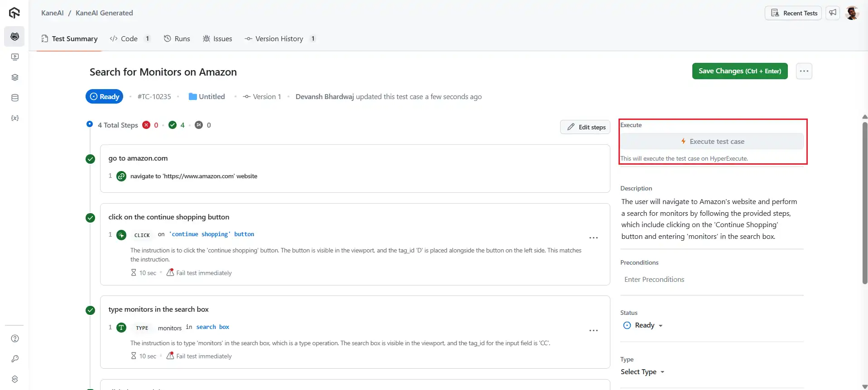This screenshot has height=390, width=868.
Task: Click the LambdaTest logo in sidebar
Action: click(14, 13)
